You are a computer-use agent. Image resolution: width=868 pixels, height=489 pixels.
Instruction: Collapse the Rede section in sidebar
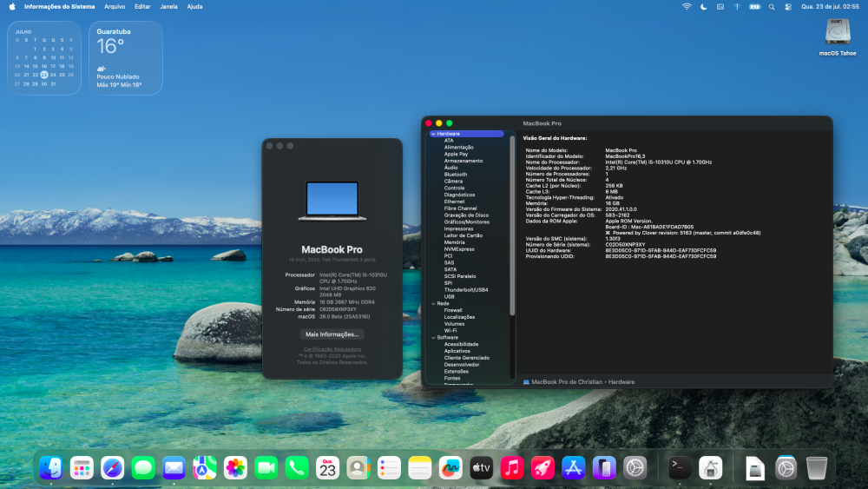click(433, 303)
